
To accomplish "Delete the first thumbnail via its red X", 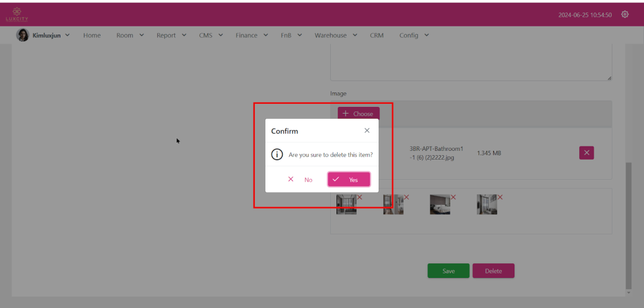I will coord(360,197).
